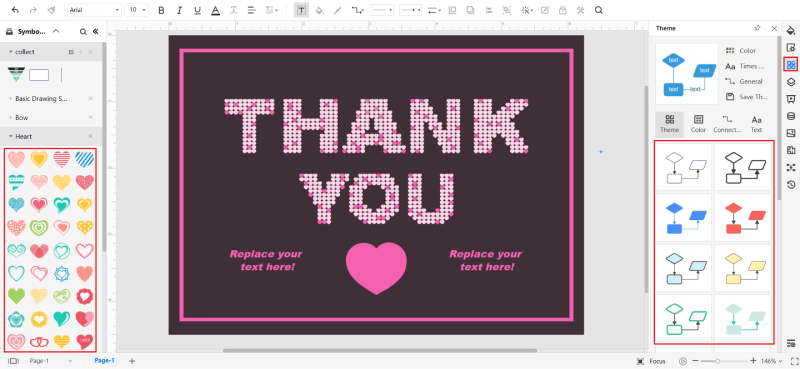Click the Focus button in status bar
This screenshot has height=369, width=800.
click(x=651, y=361)
